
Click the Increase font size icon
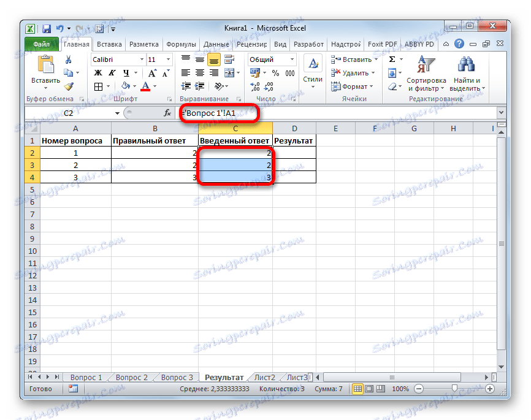point(152,73)
